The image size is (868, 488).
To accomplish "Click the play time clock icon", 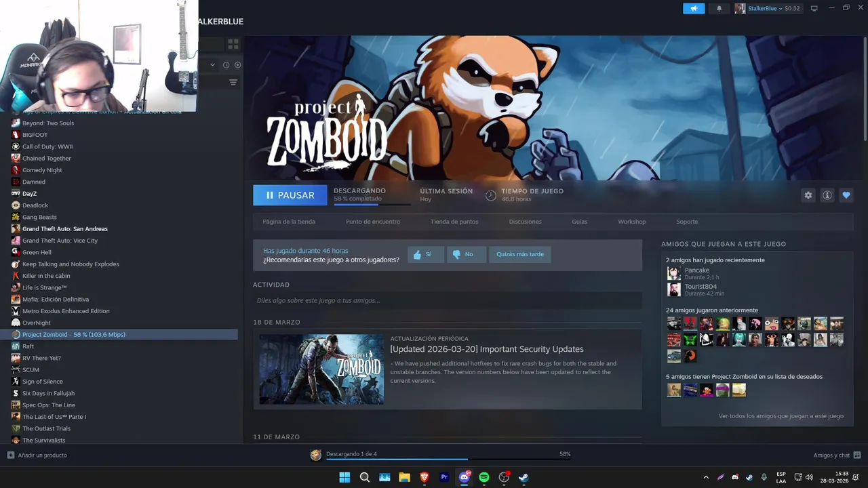I will coord(491,195).
